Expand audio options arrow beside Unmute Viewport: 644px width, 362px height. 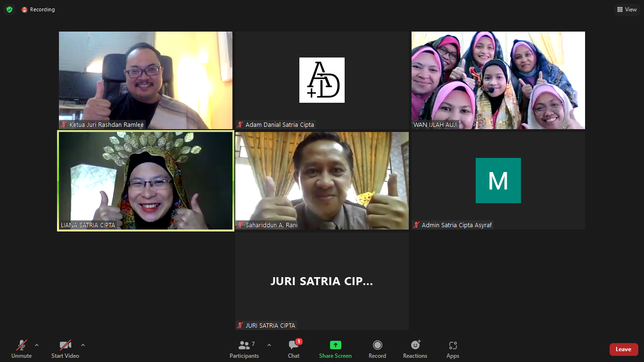point(37,345)
